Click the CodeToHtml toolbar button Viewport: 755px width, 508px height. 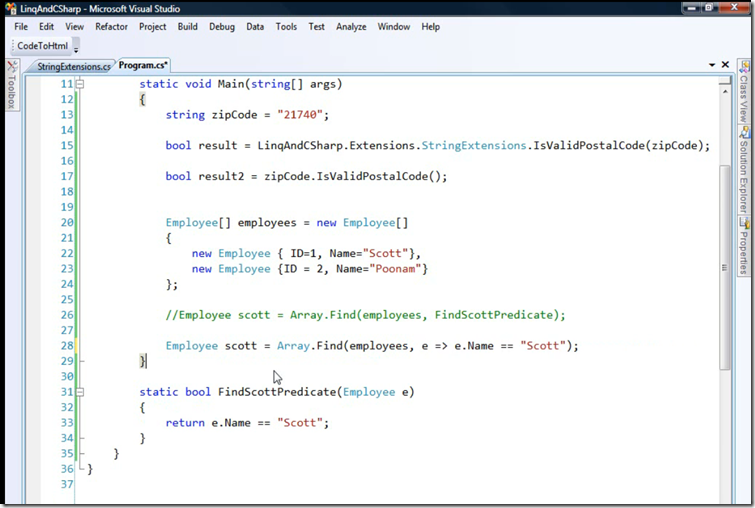(x=42, y=46)
